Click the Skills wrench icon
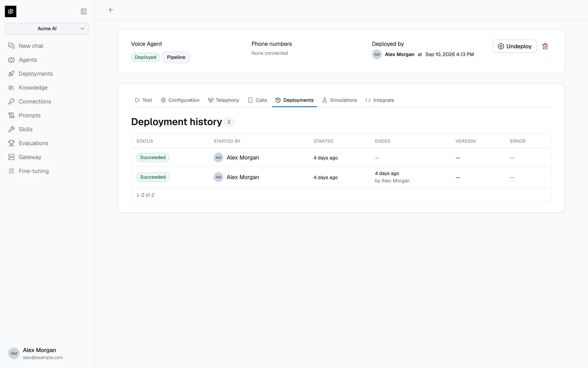Image resolution: width=588 pixels, height=368 pixels. tap(11, 129)
